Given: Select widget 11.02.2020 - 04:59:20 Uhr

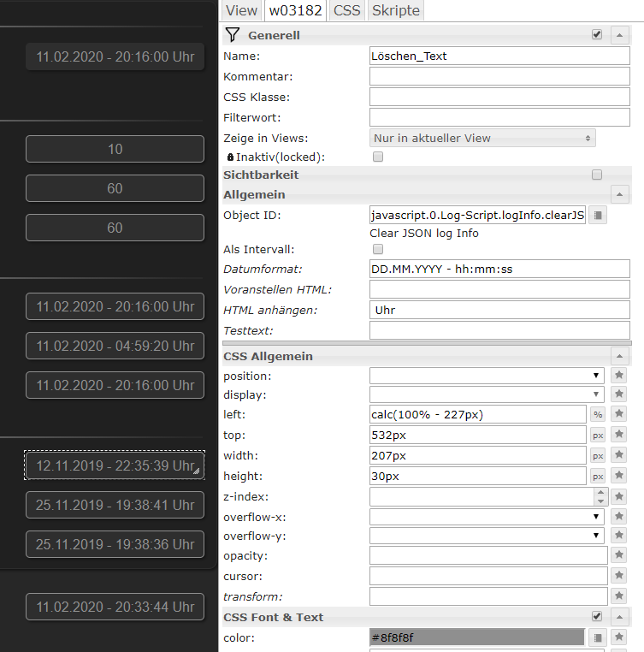Looking at the screenshot, I should (x=115, y=346).
